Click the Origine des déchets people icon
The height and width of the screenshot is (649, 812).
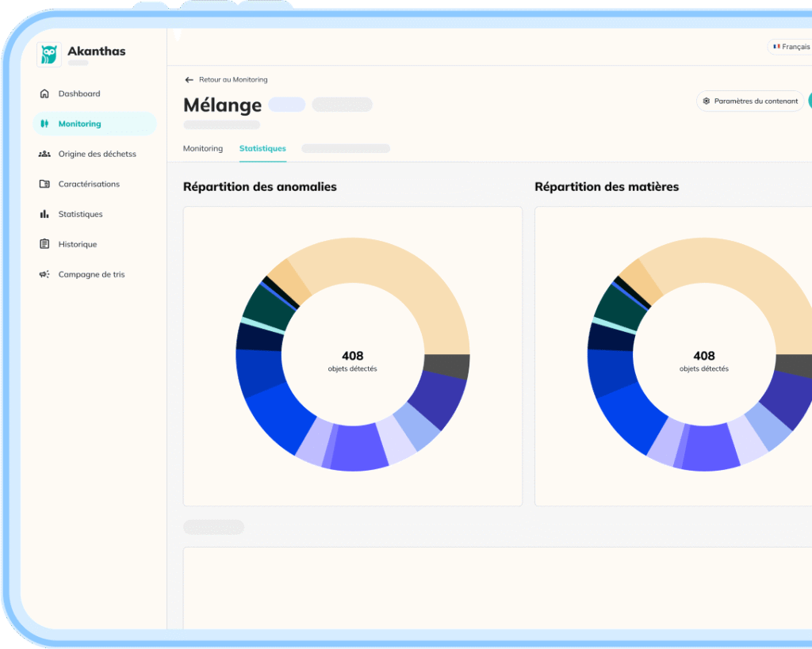pos(44,154)
